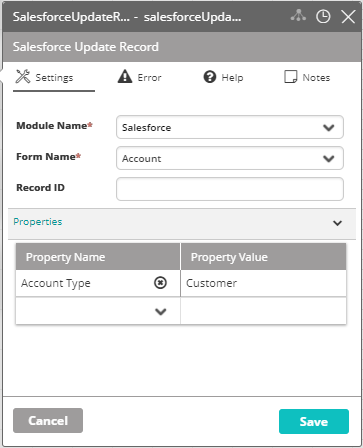This screenshot has width=363, height=448.
Task: Save the Salesforce update record settings
Action: coord(314,421)
